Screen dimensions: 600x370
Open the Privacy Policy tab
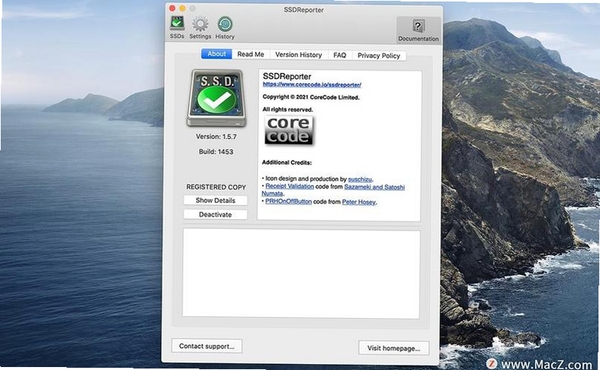tap(378, 55)
